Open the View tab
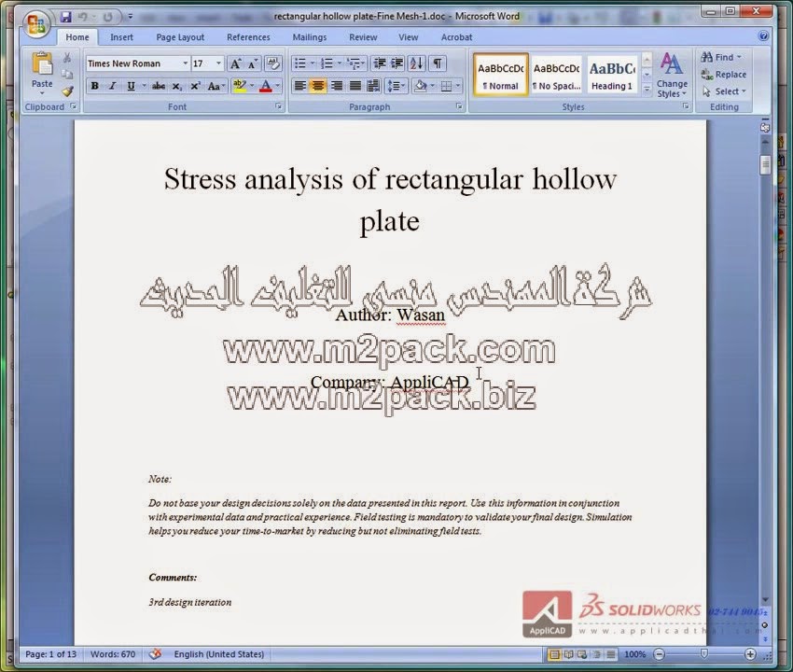The height and width of the screenshot is (672, 793). (408, 37)
